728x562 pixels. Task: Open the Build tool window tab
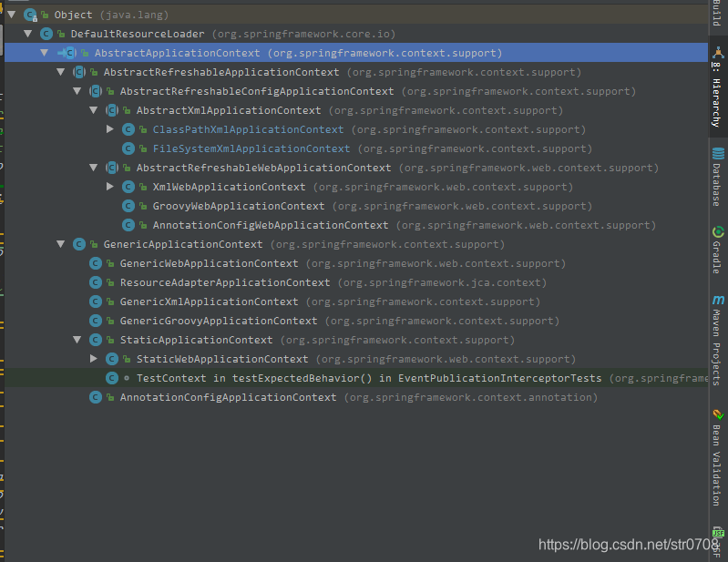pyautogui.click(x=717, y=14)
